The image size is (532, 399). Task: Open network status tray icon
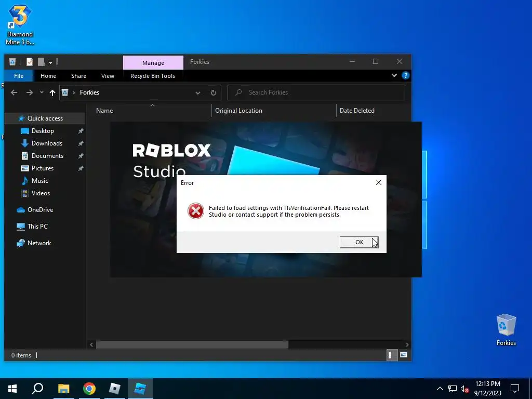453,389
